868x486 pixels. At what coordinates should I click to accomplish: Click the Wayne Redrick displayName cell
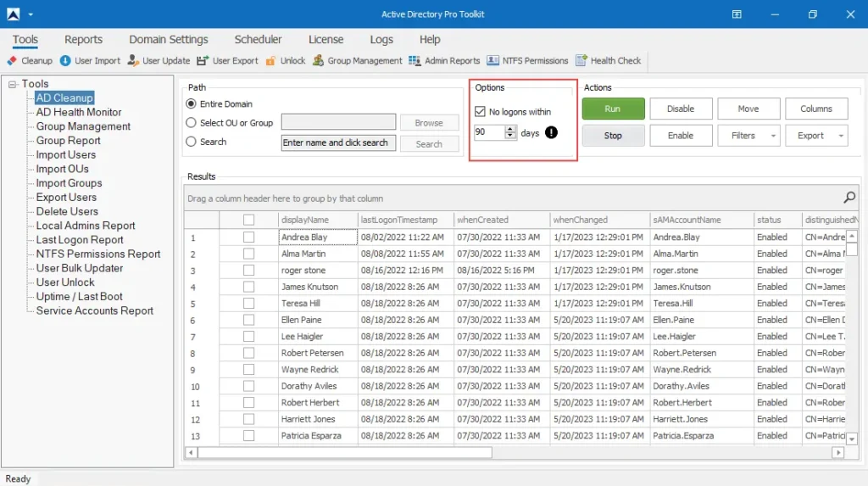click(x=318, y=370)
